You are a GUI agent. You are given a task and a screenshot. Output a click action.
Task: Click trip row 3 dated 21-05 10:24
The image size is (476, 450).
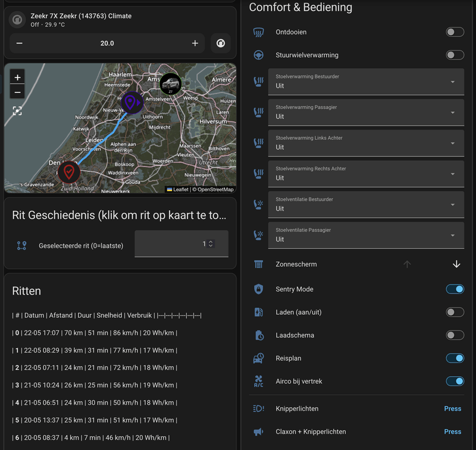point(95,385)
